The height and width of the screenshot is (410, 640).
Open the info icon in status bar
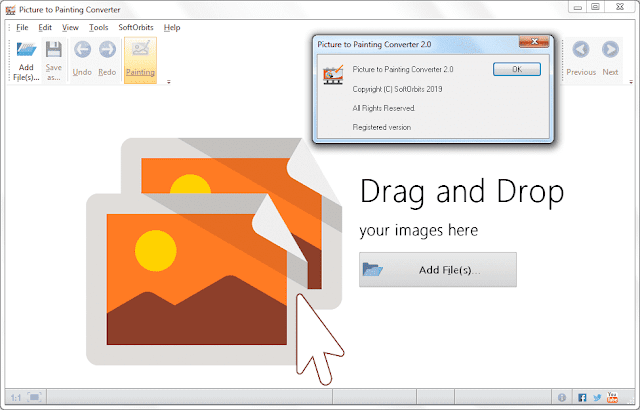[x=562, y=397]
